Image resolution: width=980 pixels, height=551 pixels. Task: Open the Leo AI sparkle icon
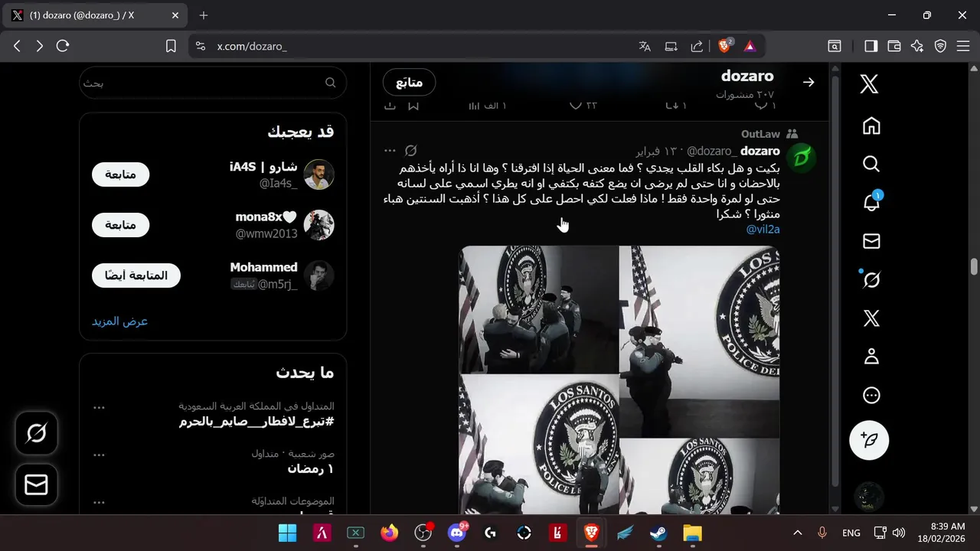[917, 46]
